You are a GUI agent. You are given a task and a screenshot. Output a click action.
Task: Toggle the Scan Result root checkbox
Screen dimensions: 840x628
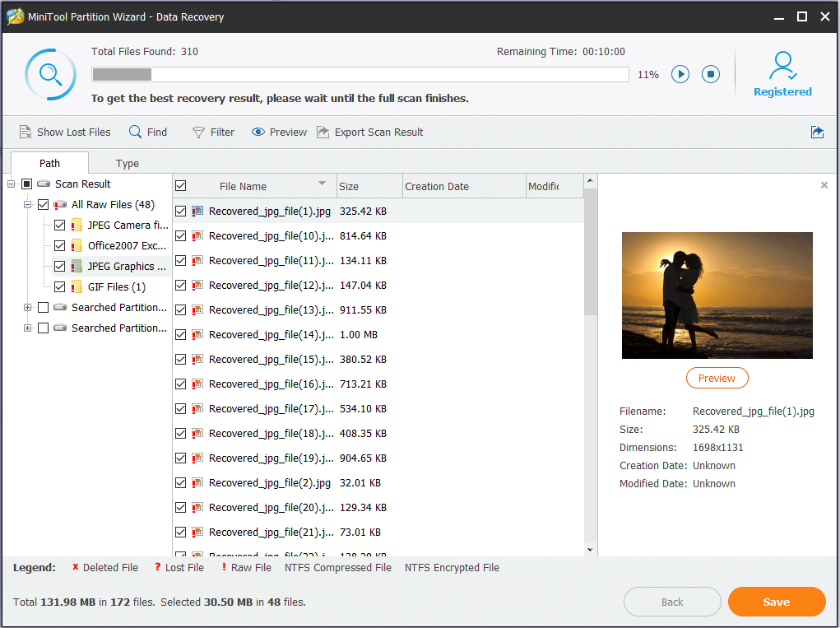pyautogui.click(x=27, y=184)
